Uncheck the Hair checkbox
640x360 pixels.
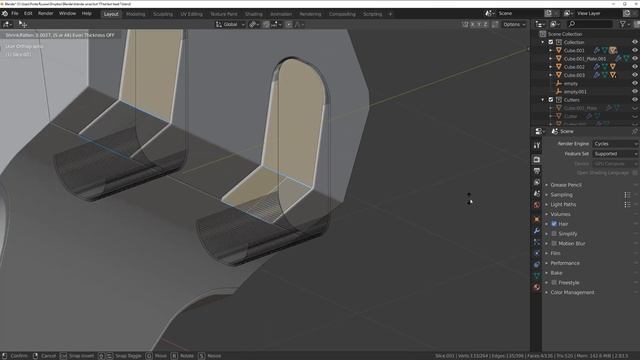pyautogui.click(x=554, y=224)
